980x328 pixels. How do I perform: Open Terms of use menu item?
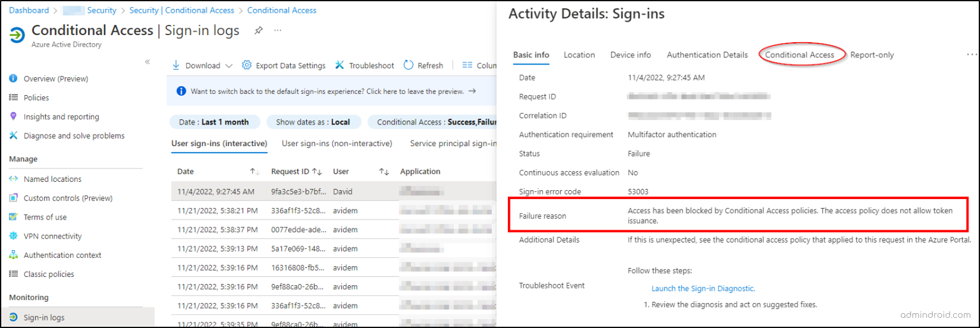coord(45,217)
